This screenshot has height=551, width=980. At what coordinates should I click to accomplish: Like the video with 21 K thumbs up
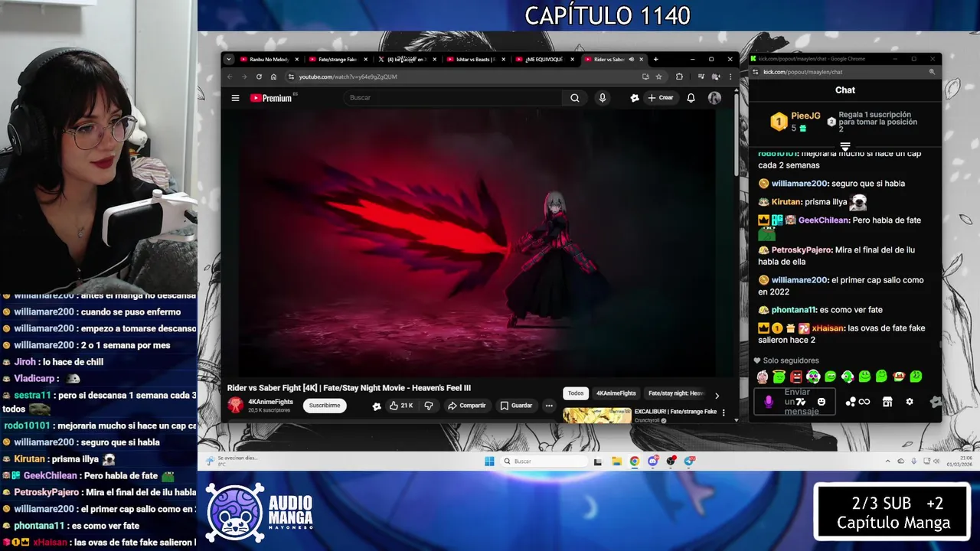(401, 406)
